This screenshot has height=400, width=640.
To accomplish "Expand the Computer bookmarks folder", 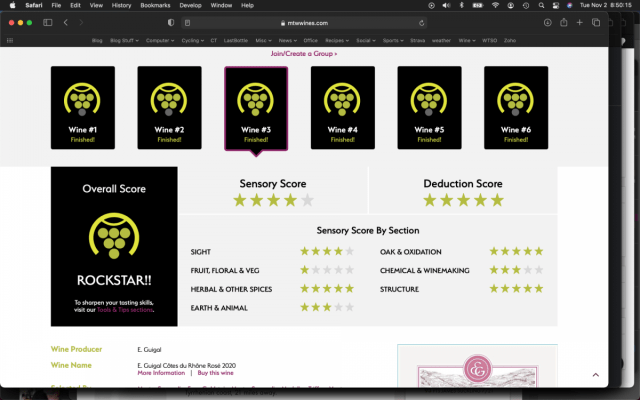I will pyautogui.click(x=160, y=40).
